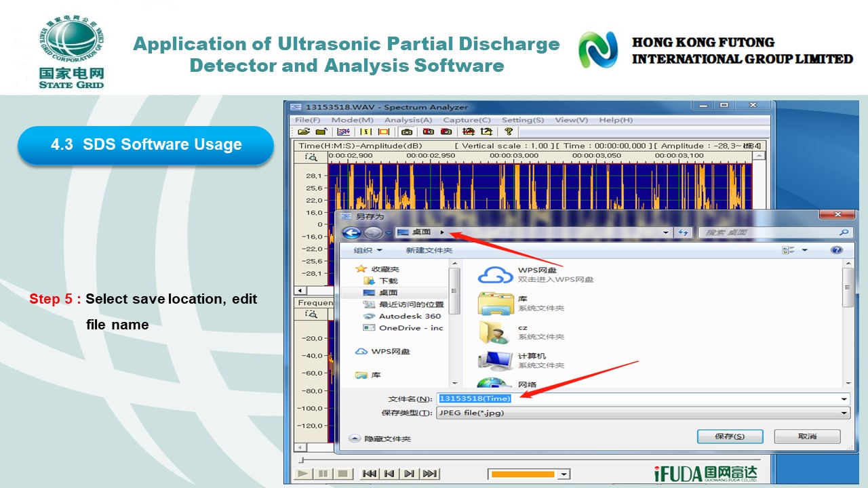
Task: Click the camera capture icon in toolbar
Action: (x=407, y=131)
